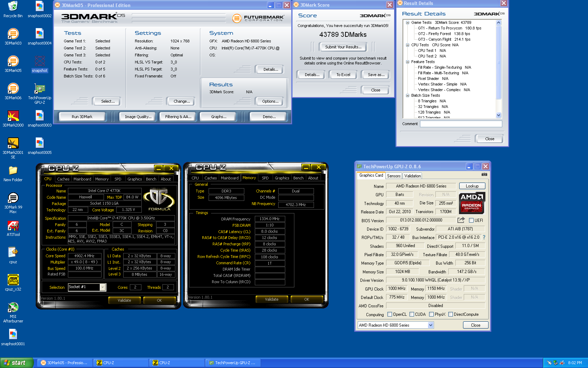Image resolution: width=588 pixels, height=368 pixels.
Task: Open the 3DMark2001 SE desktop shortcut
Action: 13,148
